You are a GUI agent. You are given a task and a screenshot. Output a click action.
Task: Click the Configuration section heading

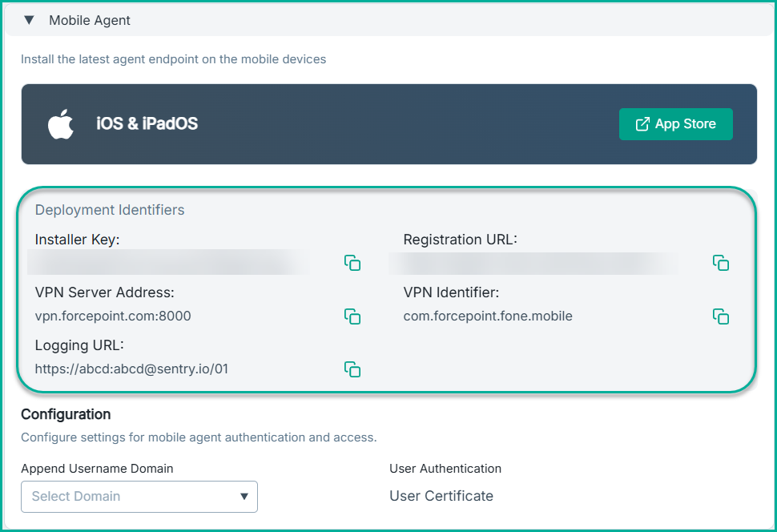coord(66,415)
